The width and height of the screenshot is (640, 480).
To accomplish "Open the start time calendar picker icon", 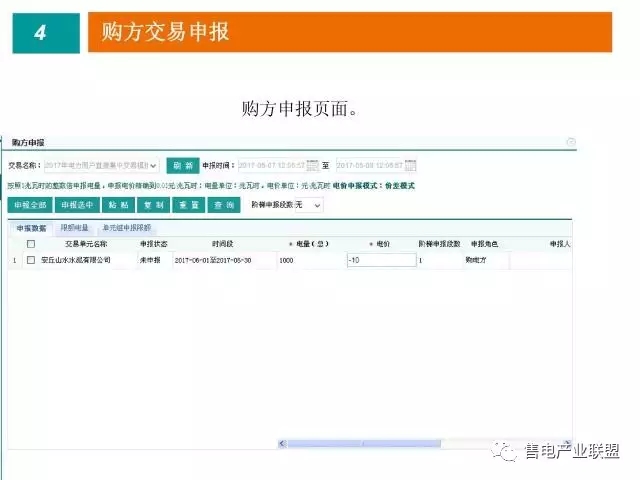I will click(313, 165).
